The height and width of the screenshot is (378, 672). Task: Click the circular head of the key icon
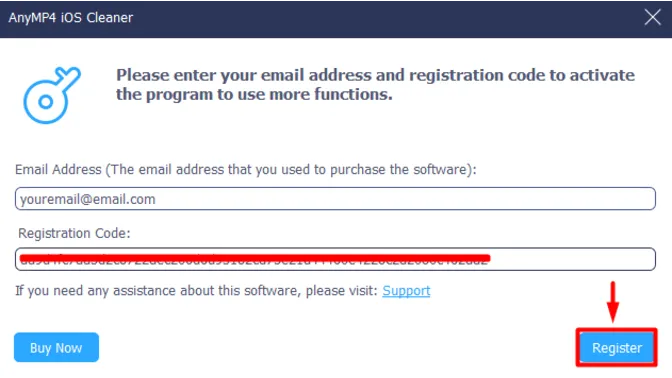click(x=45, y=102)
